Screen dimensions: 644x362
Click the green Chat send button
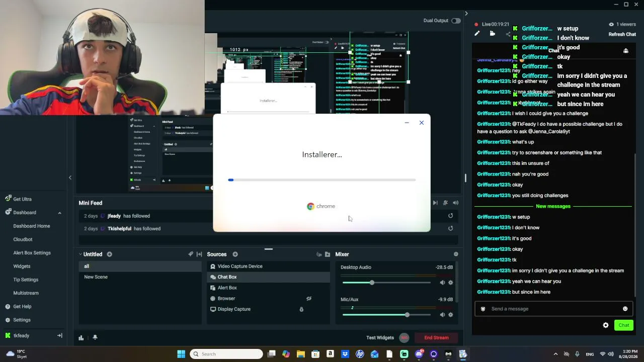coord(624,325)
